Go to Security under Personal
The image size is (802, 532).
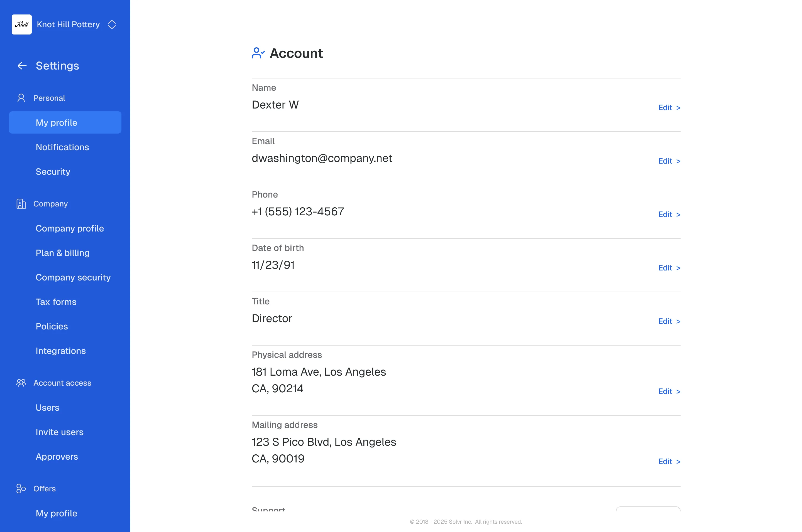pos(53,172)
